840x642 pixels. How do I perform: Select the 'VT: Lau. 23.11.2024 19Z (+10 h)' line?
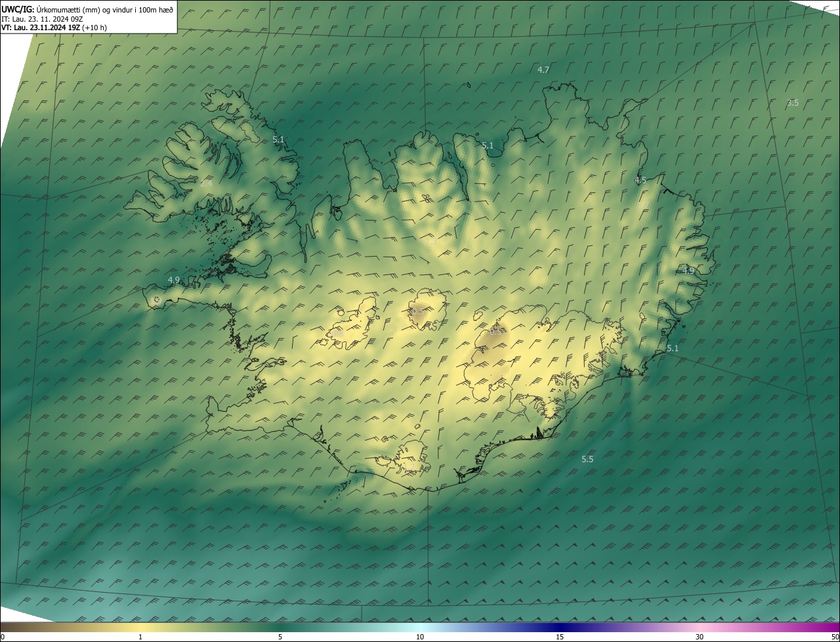(54, 28)
